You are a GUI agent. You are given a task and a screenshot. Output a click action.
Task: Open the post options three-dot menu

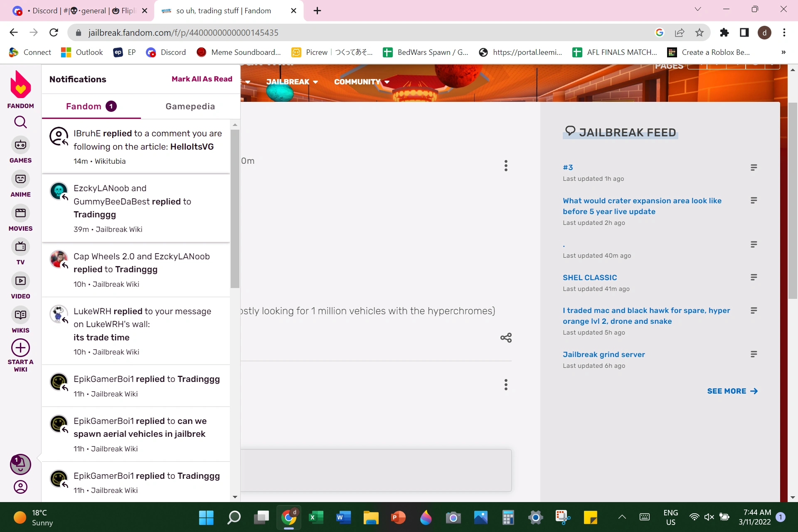[x=506, y=165]
